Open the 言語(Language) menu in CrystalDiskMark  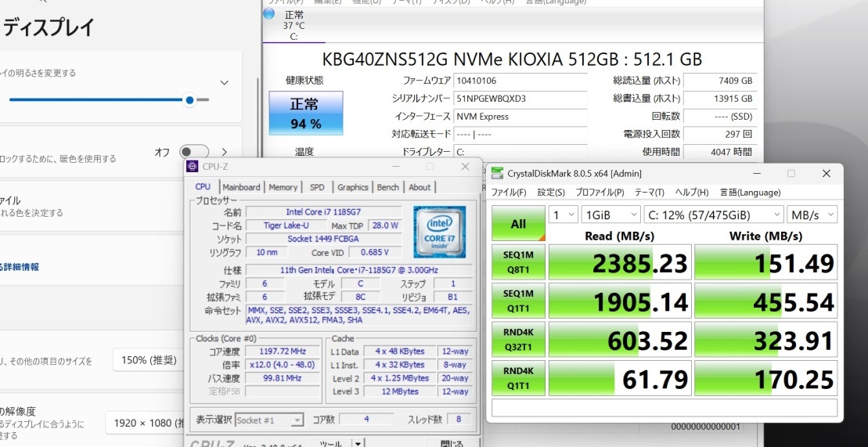pos(750,193)
